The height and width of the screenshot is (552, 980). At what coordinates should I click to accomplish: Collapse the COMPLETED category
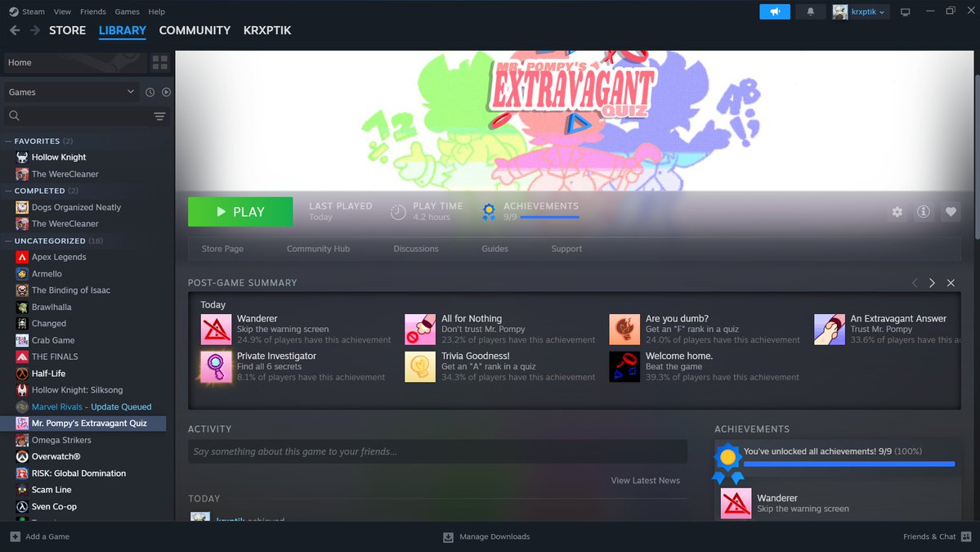pos(8,191)
